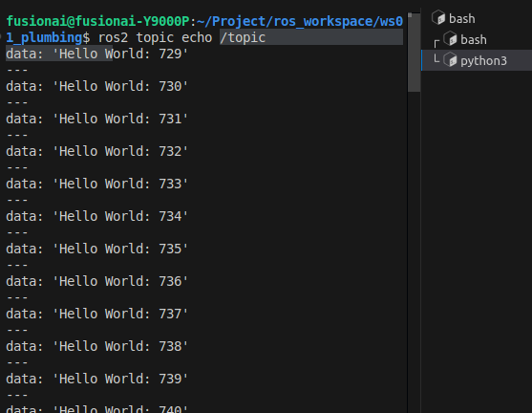This screenshot has width=532, height=413.
Task: Click the path '~/Project/ros_workspace/ws0'
Action: (x=300, y=21)
